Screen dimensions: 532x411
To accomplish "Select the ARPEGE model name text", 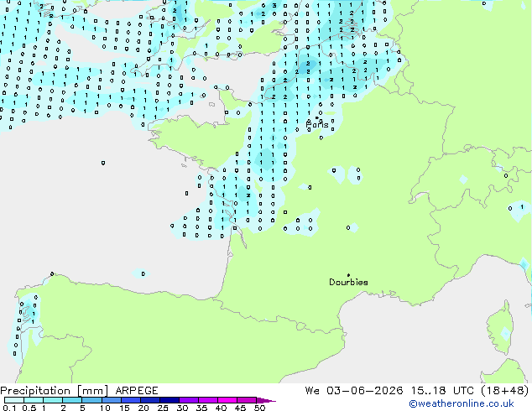I will click(x=137, y=391).
